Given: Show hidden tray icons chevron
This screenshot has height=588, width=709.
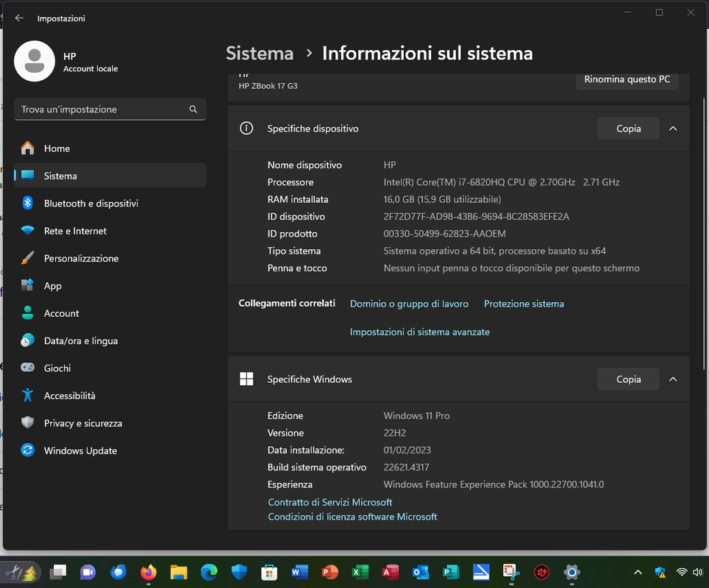Looking at the screenshot, I should click(x=638, y=573).
